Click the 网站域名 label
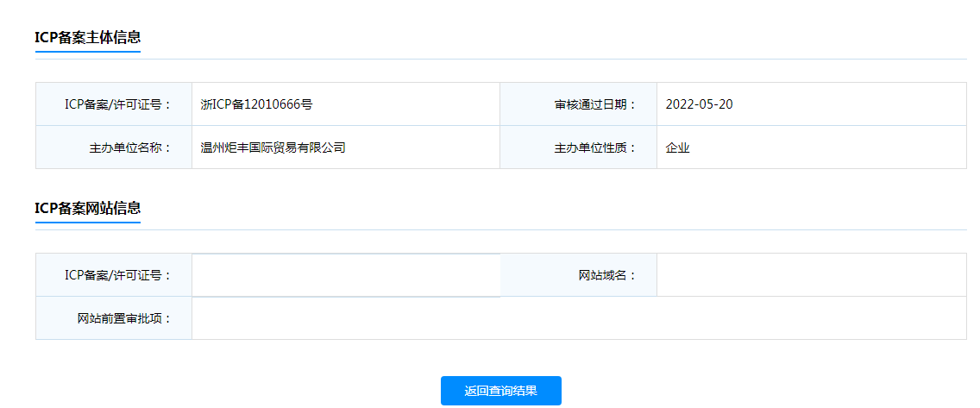This screenshot has width=980, height=408. coord(607,275)
